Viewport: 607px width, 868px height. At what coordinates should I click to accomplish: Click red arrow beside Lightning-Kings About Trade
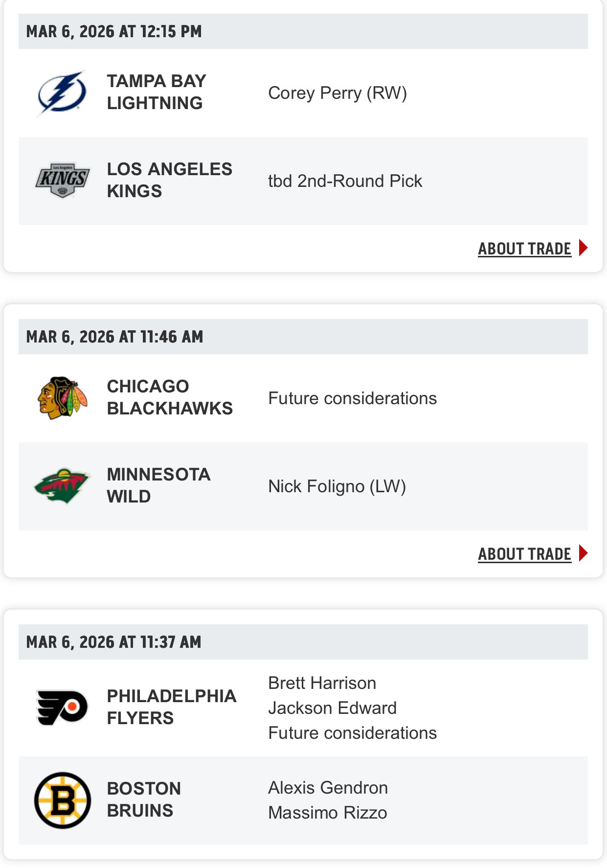(x=583, y=248)
